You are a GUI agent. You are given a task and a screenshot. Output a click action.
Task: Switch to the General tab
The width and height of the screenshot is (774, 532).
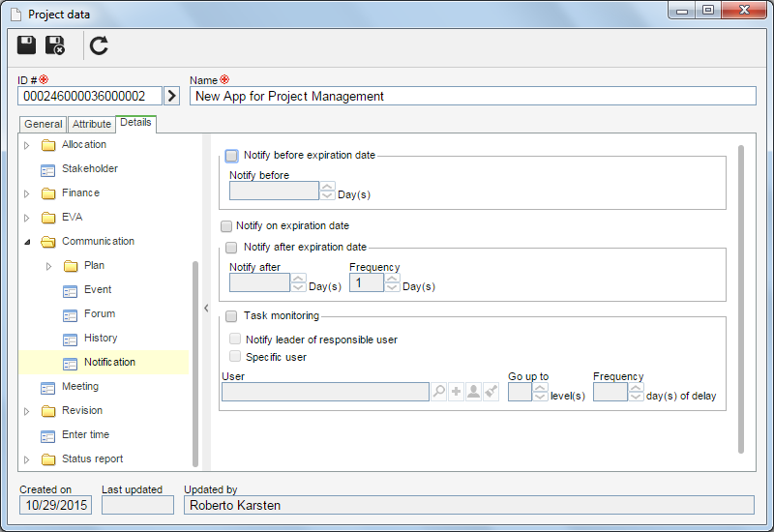tap(43, 124)
